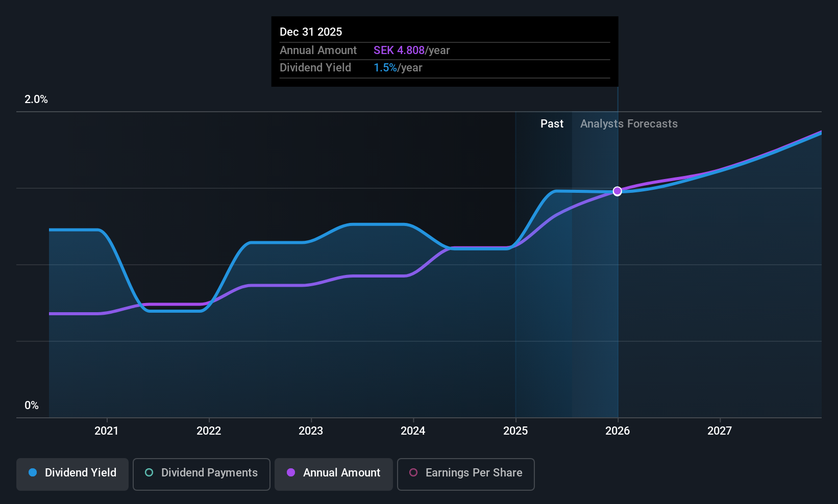Click the pink Earnings Per Share circle
This screenshot has height=504, width=838.
coord(413,472)
